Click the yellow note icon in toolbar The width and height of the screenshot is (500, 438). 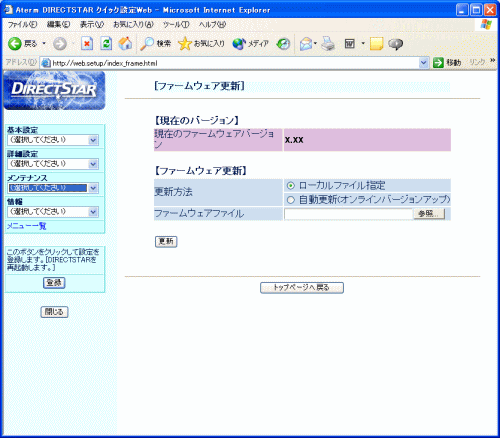[x=376, y=44]
